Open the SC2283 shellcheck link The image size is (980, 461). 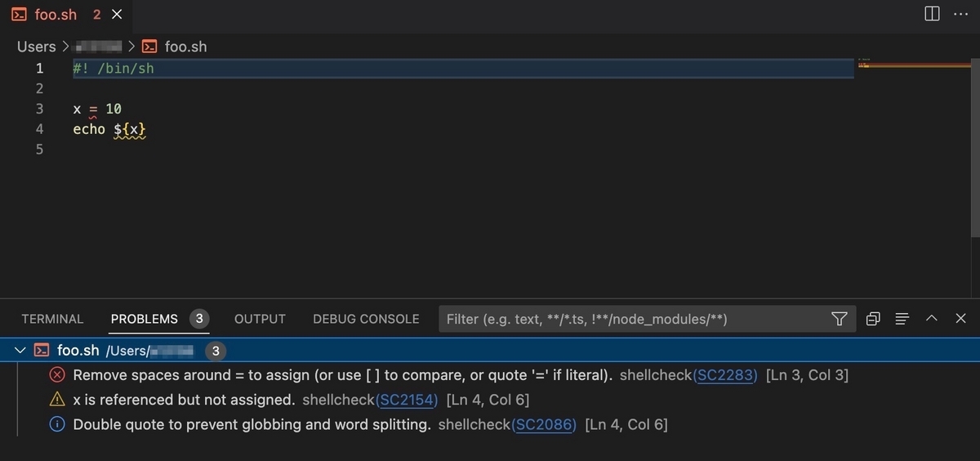tap(725, 375)
